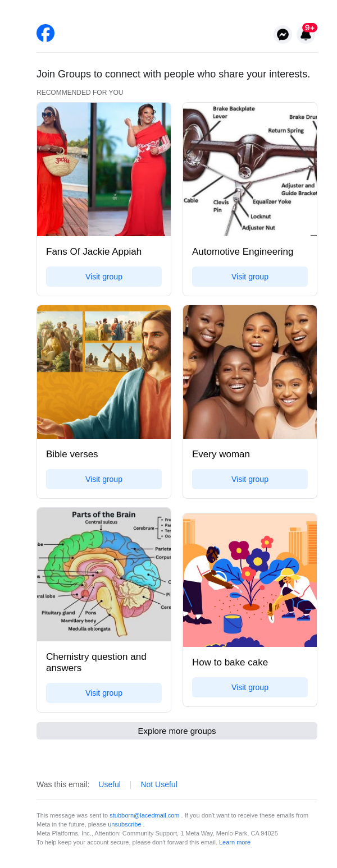Click the unsubscribe link

pos(125,824)
